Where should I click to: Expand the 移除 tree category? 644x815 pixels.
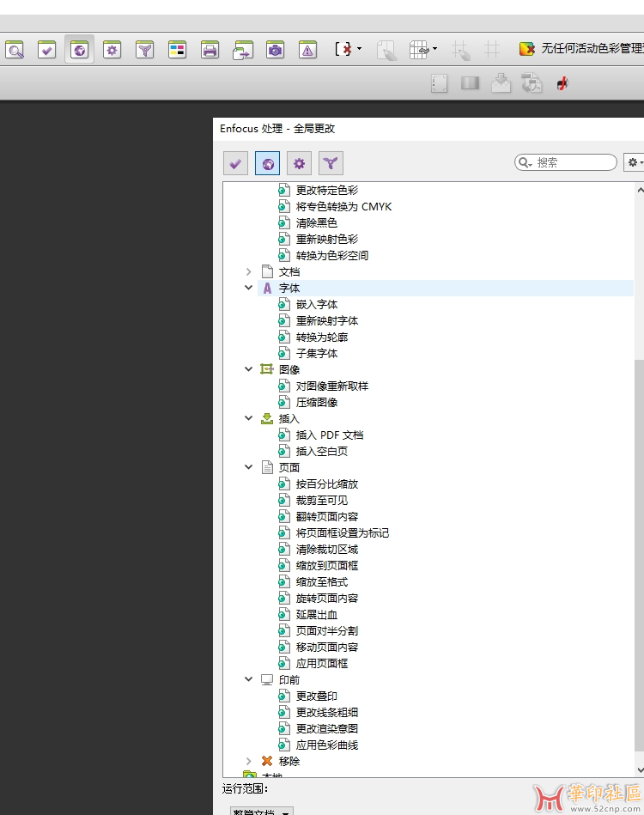(x=248, y=761)
